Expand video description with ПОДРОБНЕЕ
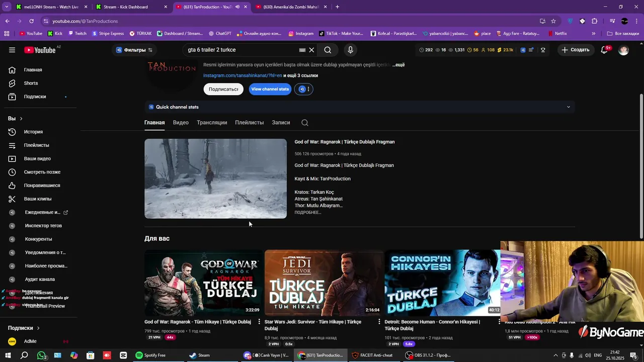This screenshot has width=644, height=362. coord(307,212)
